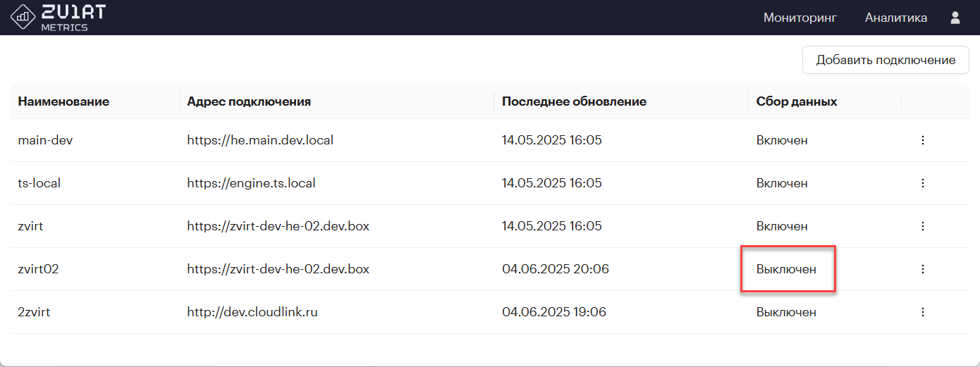Screen dimensions: 980x367
Task: Sort by Сбор данных column header
Action: tap(797, 101)
